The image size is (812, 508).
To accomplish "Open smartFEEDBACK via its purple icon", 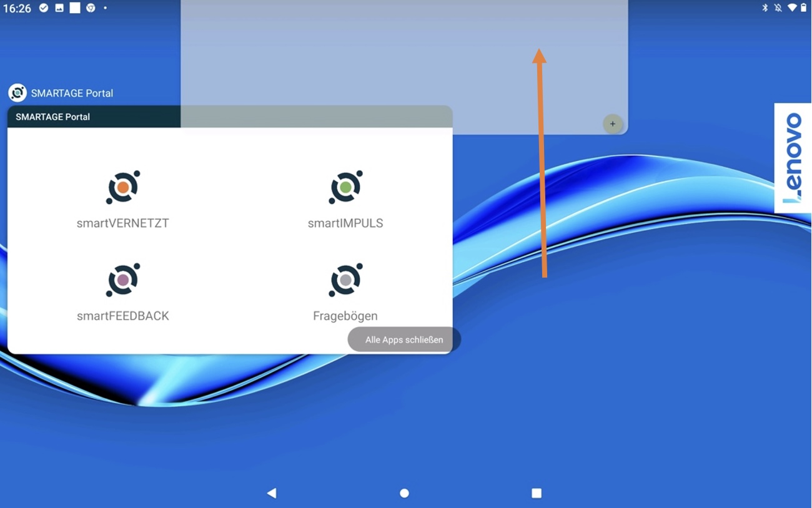I will pyautogui.click(x=123, y=280).
